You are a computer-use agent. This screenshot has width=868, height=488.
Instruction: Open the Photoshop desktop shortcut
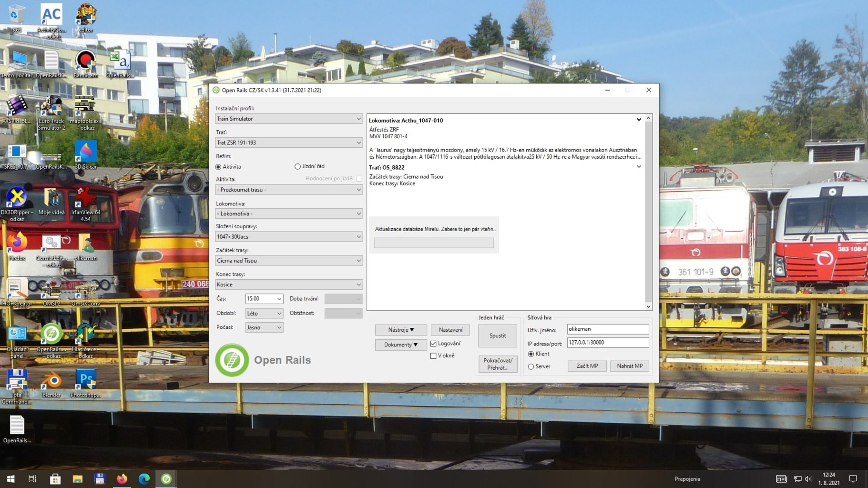click(86, 383)
